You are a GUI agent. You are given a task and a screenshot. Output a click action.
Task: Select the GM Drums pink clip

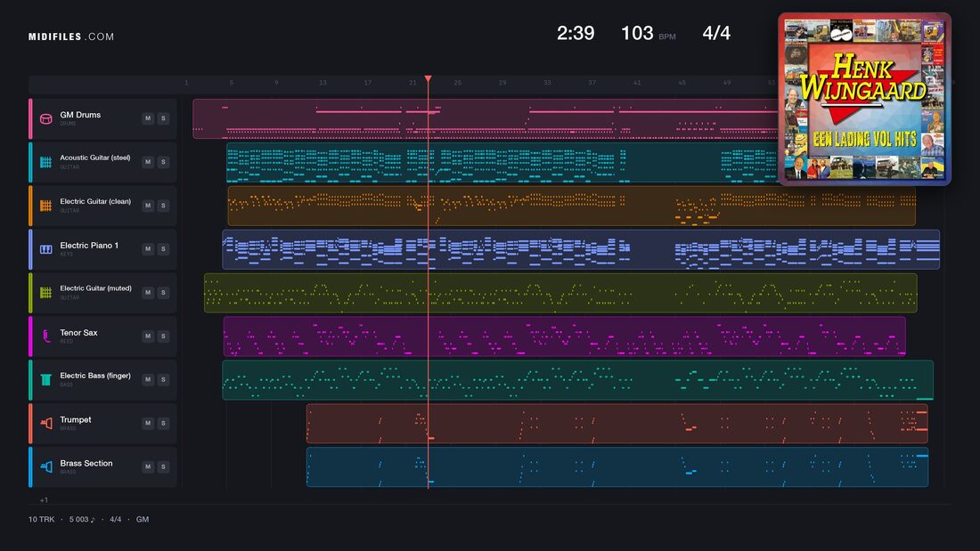click(x=485, y=118)
